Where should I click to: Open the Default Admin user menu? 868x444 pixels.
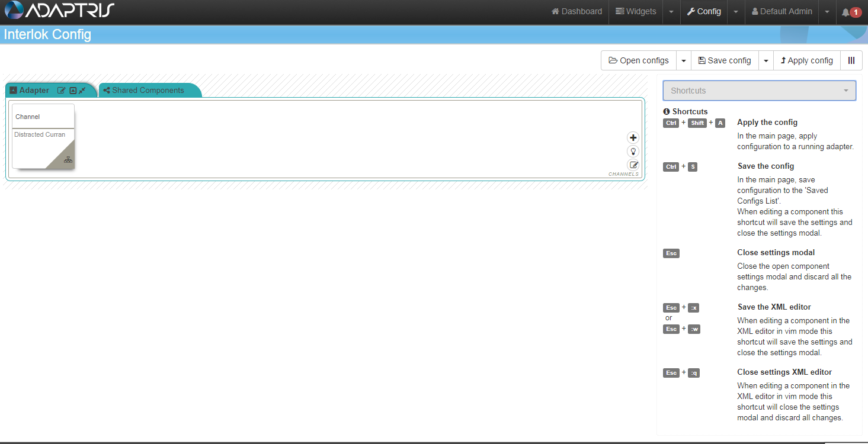click(782, 12)
